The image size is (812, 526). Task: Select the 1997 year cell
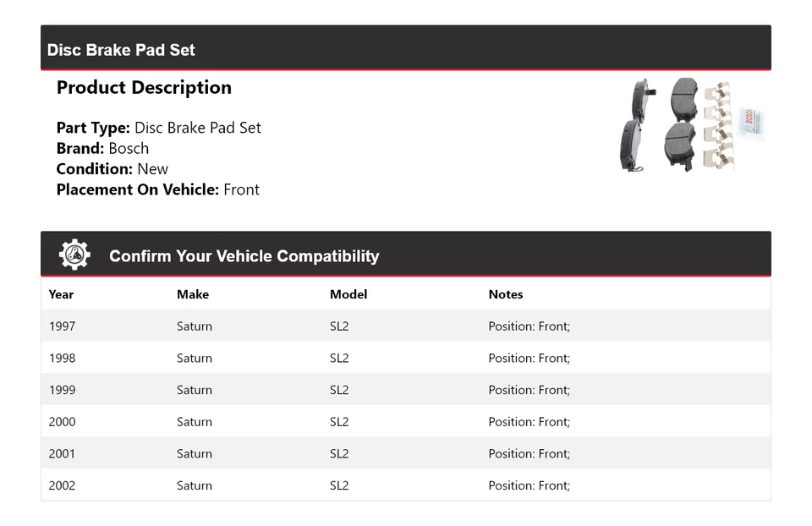tap(62, 326)
